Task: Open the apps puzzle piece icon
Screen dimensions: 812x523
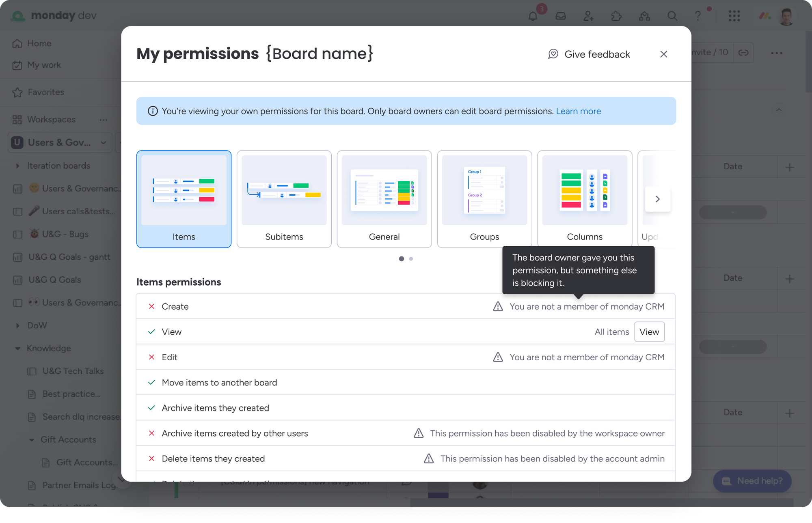Action: pos(616,16)
